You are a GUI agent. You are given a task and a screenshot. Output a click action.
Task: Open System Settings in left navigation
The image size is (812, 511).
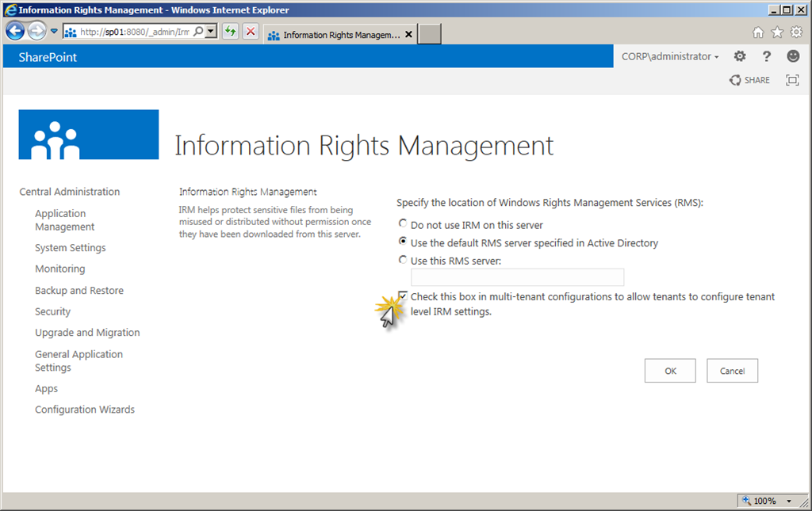coord(71,248)
